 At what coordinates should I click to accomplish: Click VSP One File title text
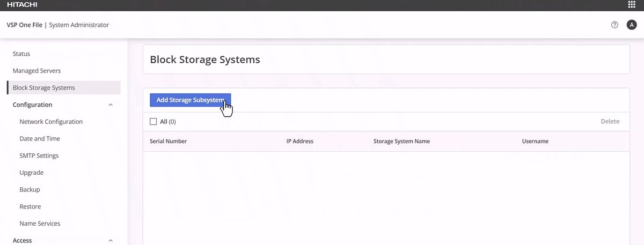[x=25, y=25]
